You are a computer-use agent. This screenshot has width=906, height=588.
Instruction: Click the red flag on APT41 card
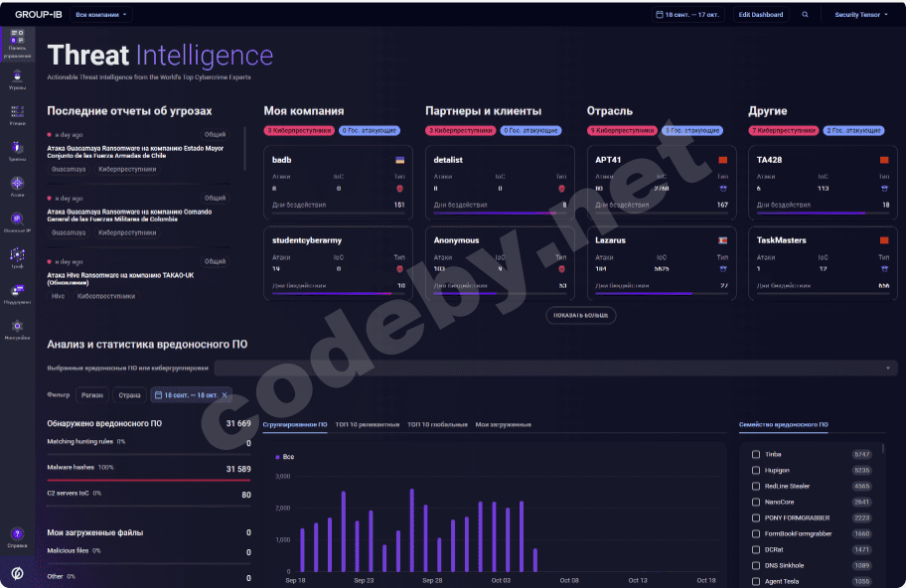click(722, 160)
